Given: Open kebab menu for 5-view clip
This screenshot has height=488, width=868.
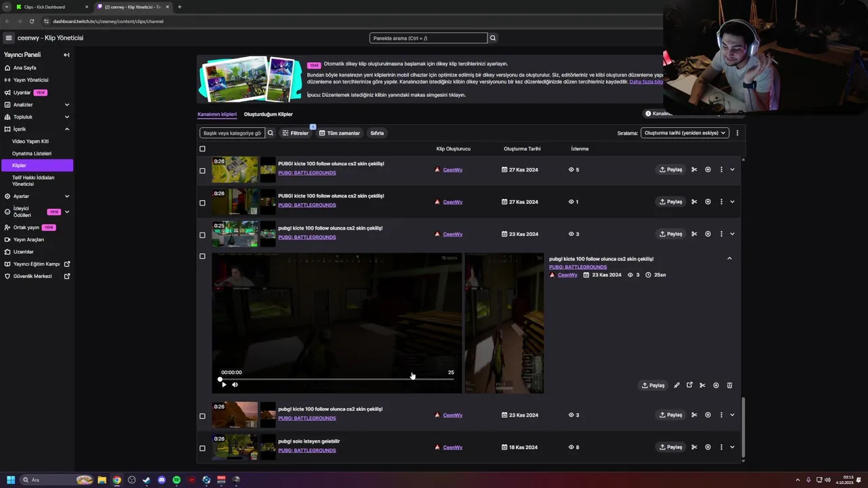Looking at the screenshot, I should click(721, 169).
